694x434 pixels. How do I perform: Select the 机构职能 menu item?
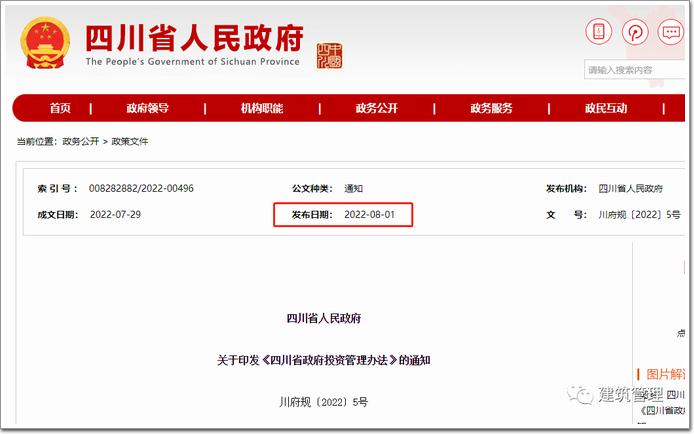click(x=262, y=108)
